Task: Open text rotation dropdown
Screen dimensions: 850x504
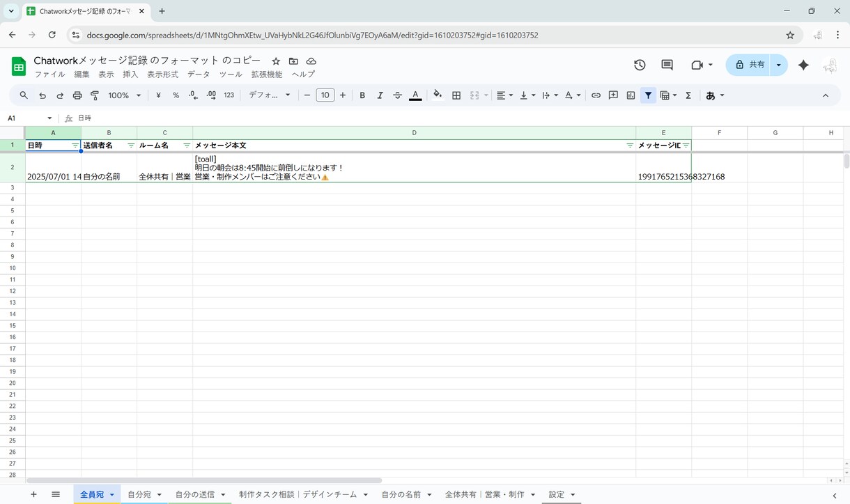Action: [x=572, y=95]
